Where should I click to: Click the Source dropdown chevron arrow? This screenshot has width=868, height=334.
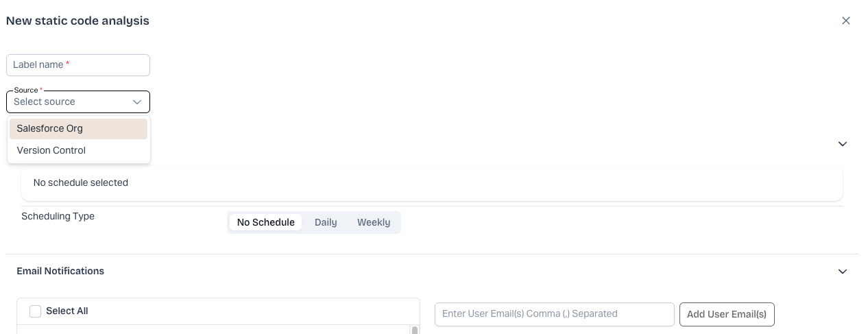pyautogui.click(x=137, y=102)
